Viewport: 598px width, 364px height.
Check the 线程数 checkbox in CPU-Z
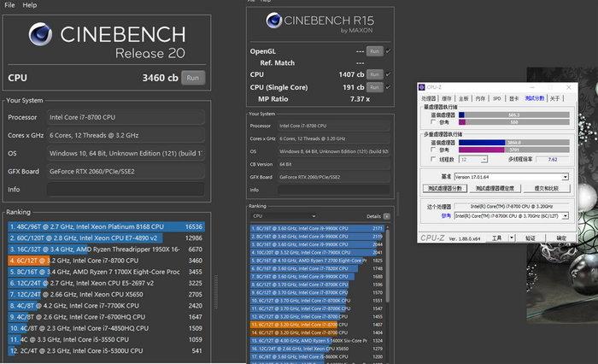(433, 159)
